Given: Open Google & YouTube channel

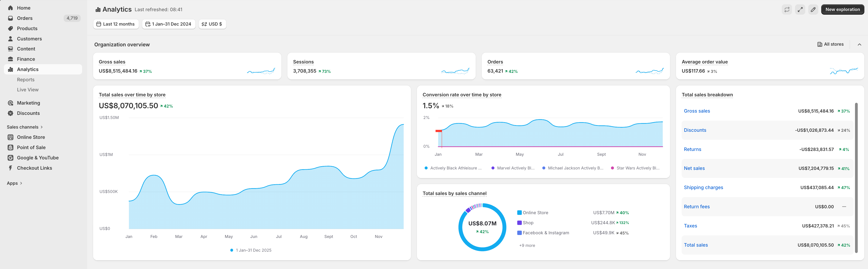Looking at the screenshot, I should pyautogui.click(x=37, y=158).
